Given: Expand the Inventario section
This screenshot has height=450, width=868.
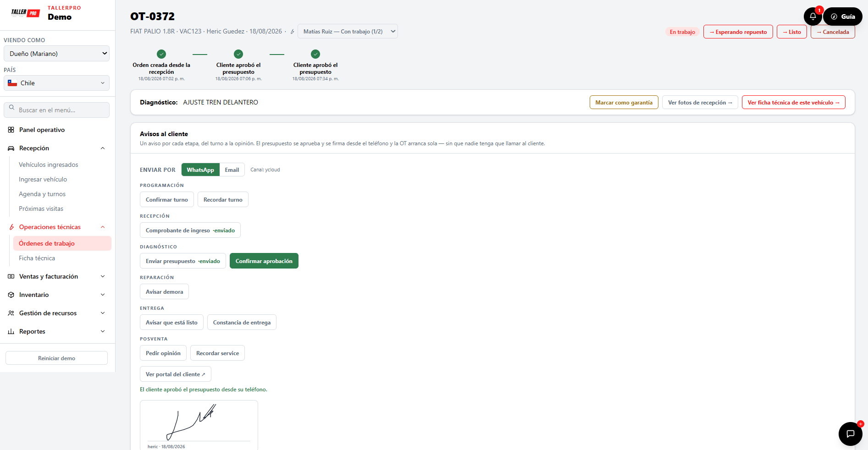Looking at the screenshot, I should point(103,295).
